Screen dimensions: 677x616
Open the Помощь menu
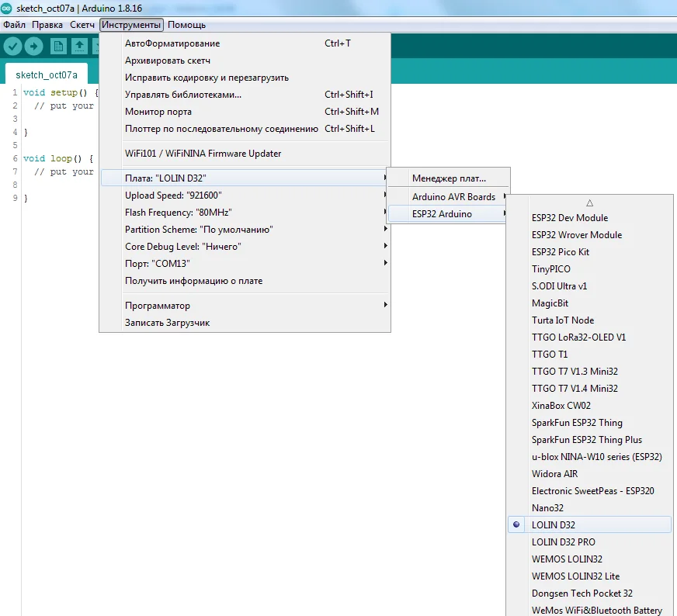click(186, 25)
